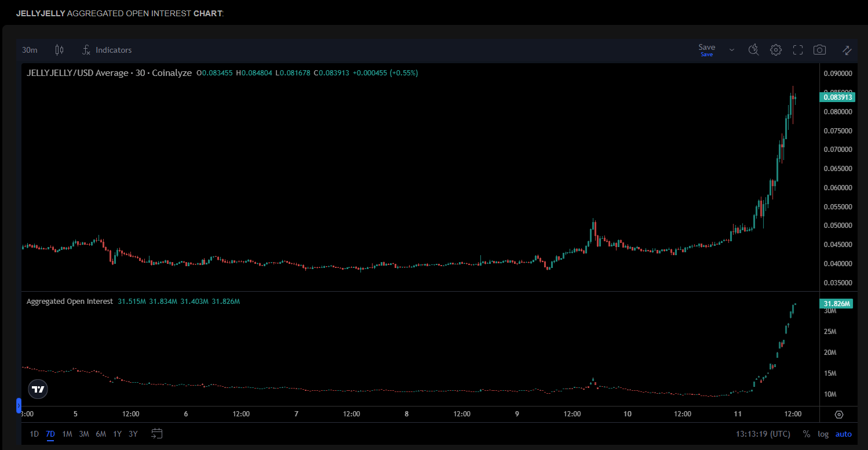
Task: Take a chart snapshot with the camera icon
Action: (x=819, y=50)
